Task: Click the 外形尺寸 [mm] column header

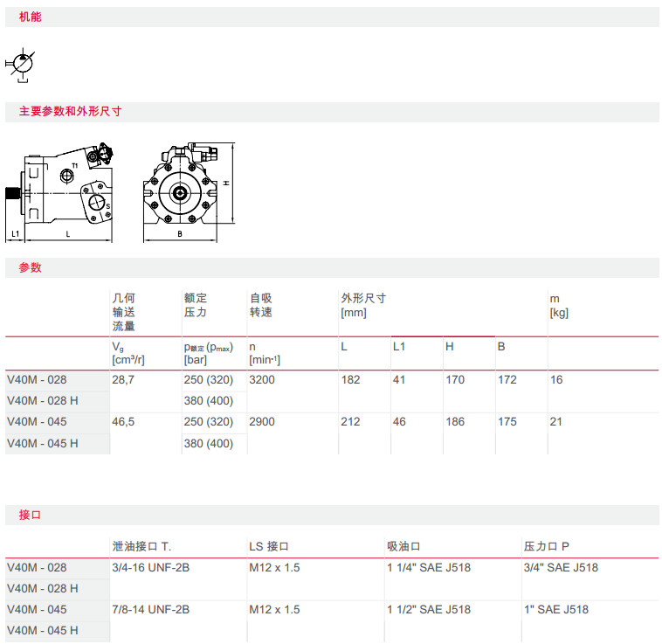Action: (x=363, y=305)
